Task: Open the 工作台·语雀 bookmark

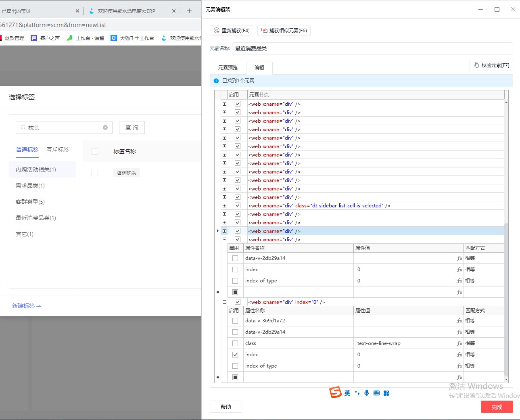Action: pos(85,38)
